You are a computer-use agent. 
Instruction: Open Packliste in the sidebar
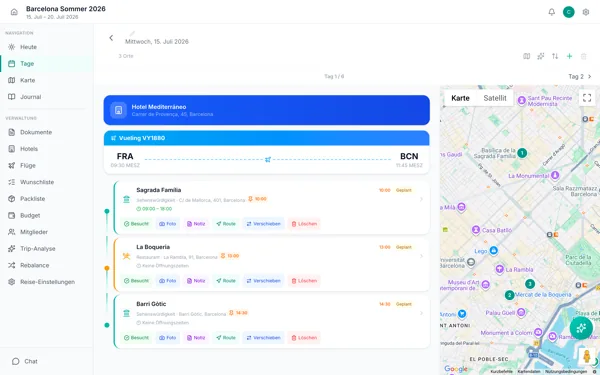[x=46, y=199]
